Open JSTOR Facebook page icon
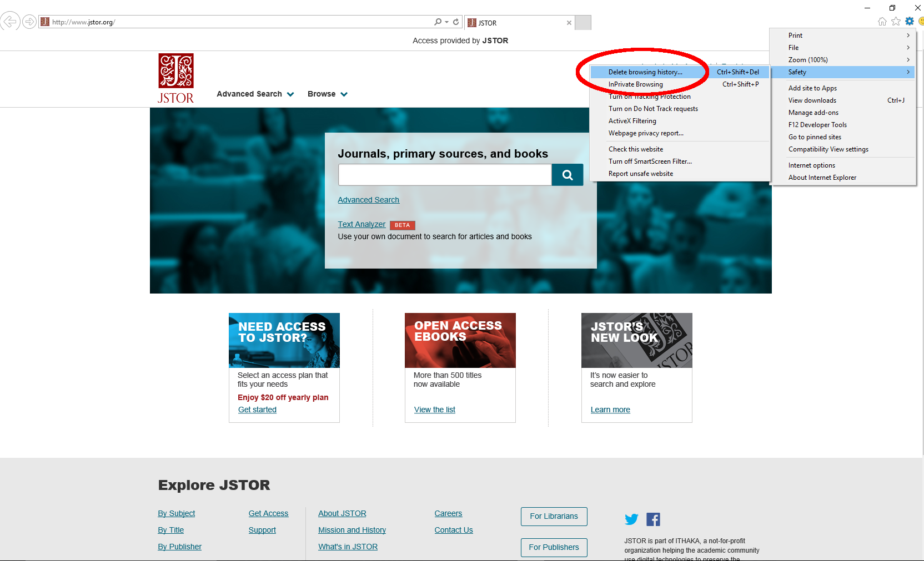Screen dimensions: 924x561 (x=653, y=519)
